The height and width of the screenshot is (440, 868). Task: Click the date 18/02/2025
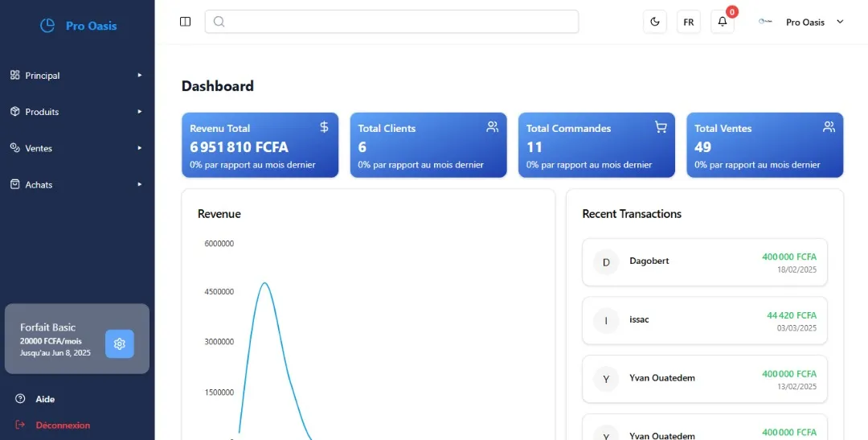796,269
